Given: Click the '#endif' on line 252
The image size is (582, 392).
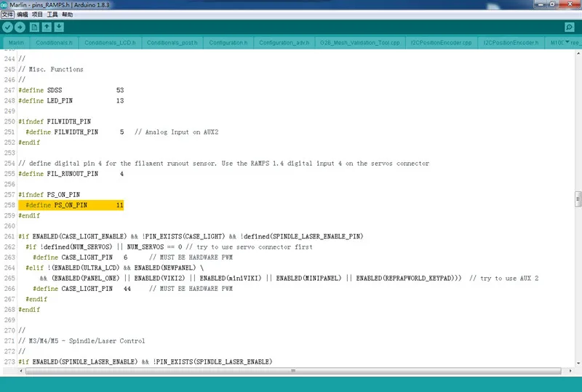Looking at the screenshot, I should coord(29,143).
